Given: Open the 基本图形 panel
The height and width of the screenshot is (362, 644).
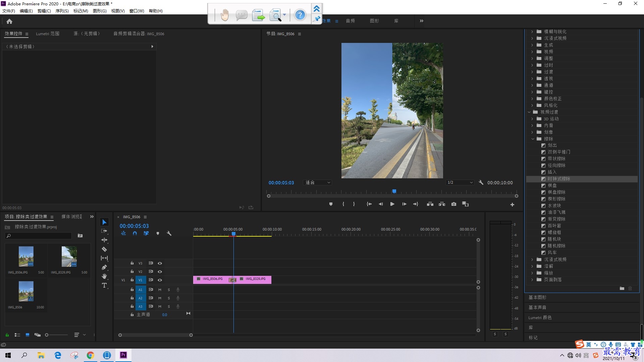Looking at the screenshot, I should (x=537, y=298).
